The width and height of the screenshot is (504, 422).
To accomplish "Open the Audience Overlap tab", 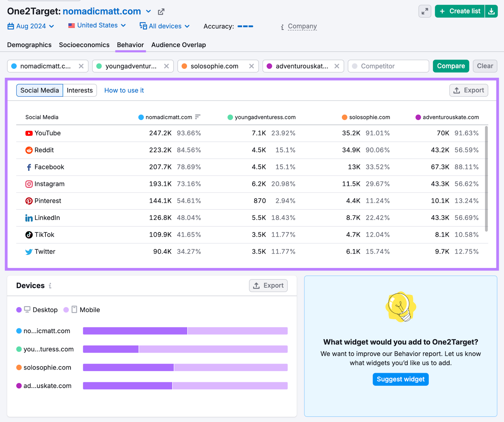I will (x=178, y=45).
